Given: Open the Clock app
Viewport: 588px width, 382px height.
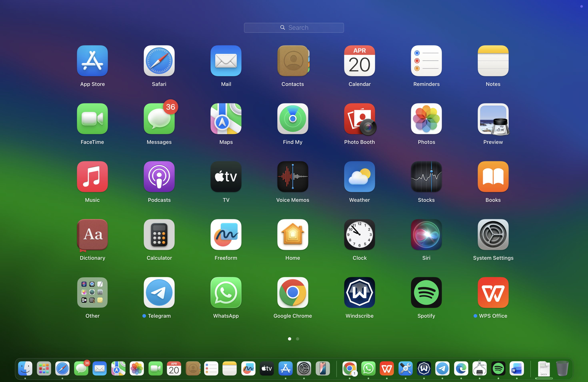Looking at the screenshot, I should click(x=359, y=235).
